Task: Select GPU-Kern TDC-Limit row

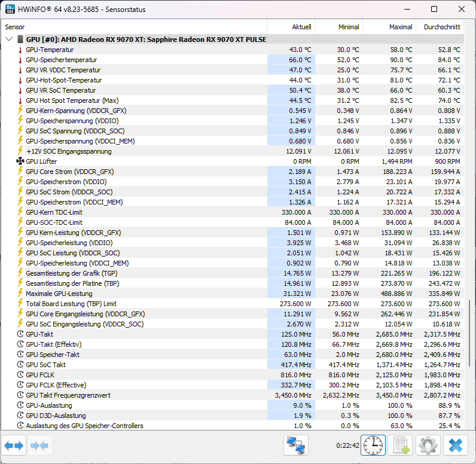Action: tap(240, 212)
